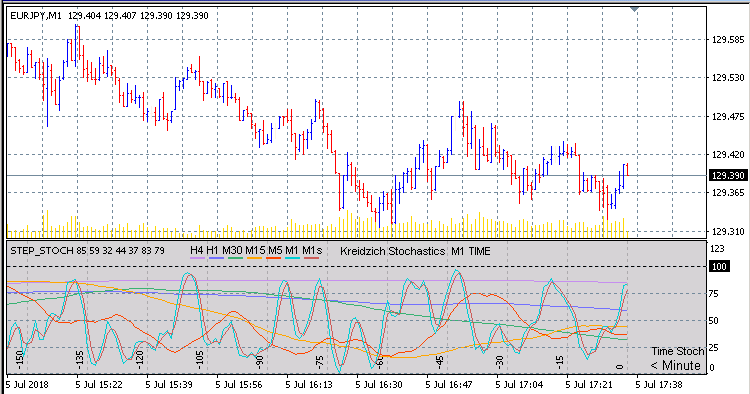The width and height of the screenshot is (750, 394).
Task: Click the orange M15 legend color line
Action: [254, 258]
